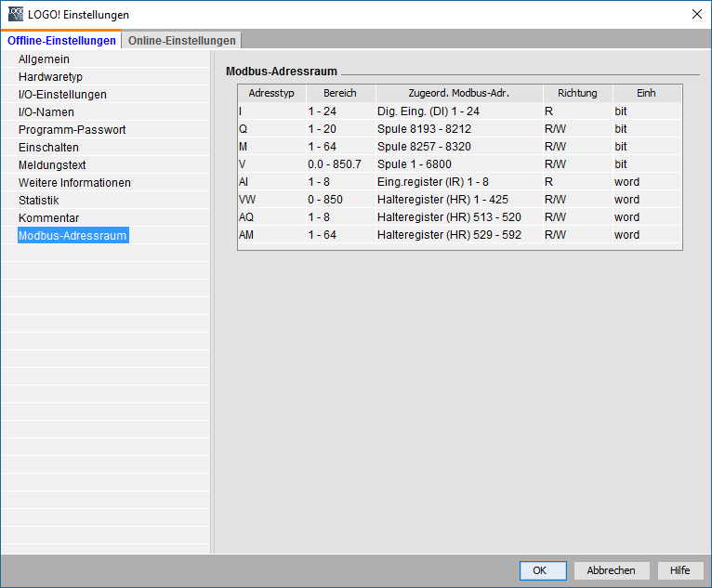Open the Statistik entry
The height and width of the screenshot is (588, 712).
39,201
